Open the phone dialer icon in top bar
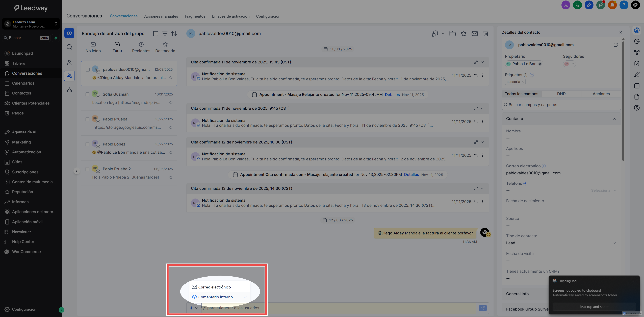 (x=577, y=5)
